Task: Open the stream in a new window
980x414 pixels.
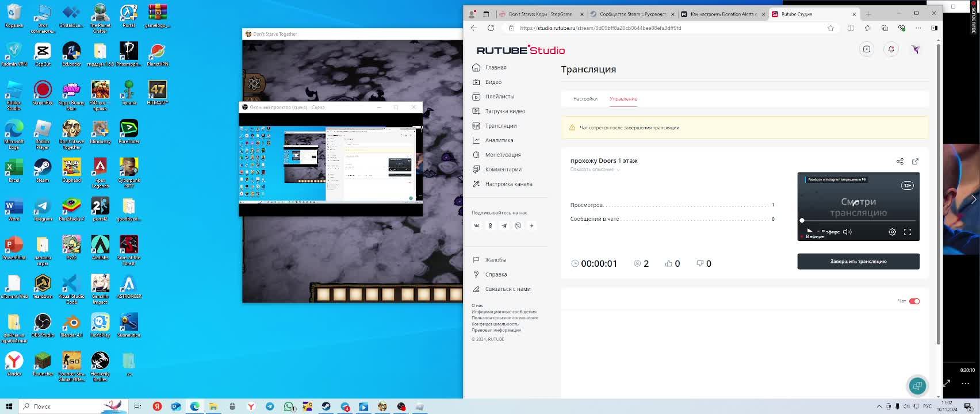Action: pos(916,162)
